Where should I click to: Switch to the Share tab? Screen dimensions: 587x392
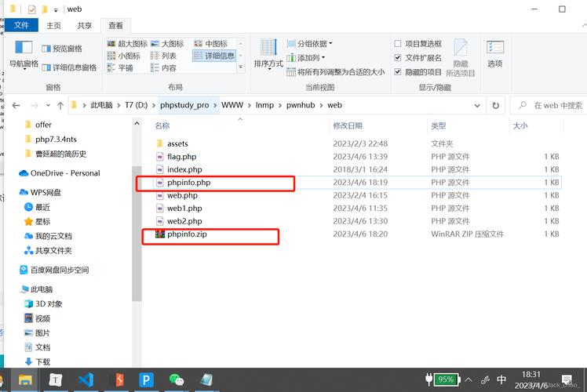pos(84,25)
